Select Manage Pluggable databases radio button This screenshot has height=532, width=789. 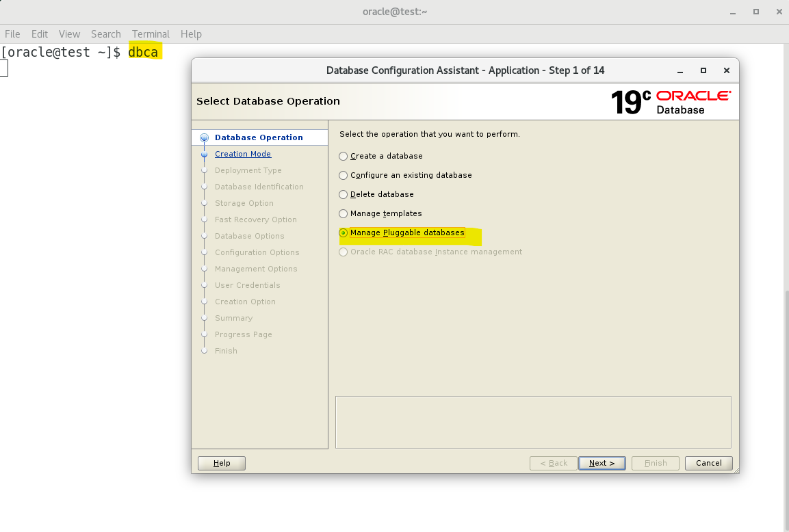[x=343, y=232]
